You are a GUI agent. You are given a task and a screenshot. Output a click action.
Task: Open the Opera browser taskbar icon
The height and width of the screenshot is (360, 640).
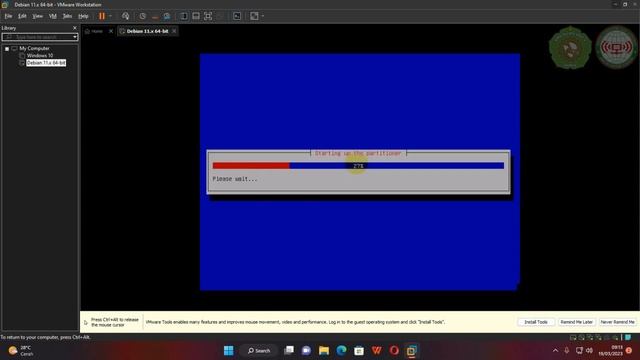tap(394, 350)
